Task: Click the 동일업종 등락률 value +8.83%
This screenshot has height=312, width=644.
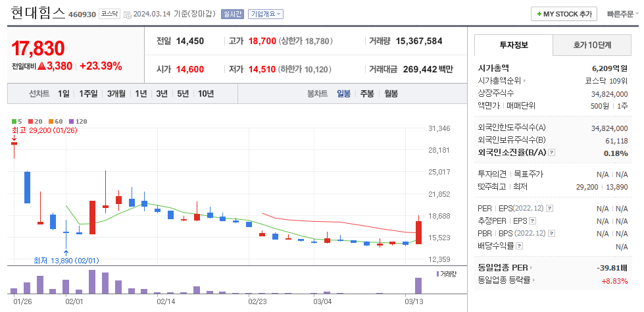Action: click(x=614, y=281)
